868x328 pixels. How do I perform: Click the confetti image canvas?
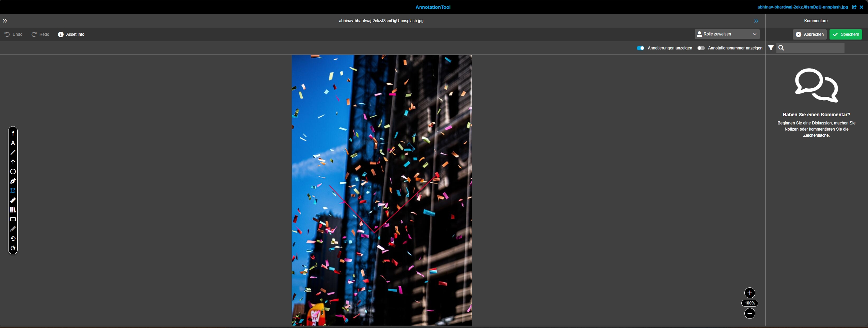click(x=382, y=190)
